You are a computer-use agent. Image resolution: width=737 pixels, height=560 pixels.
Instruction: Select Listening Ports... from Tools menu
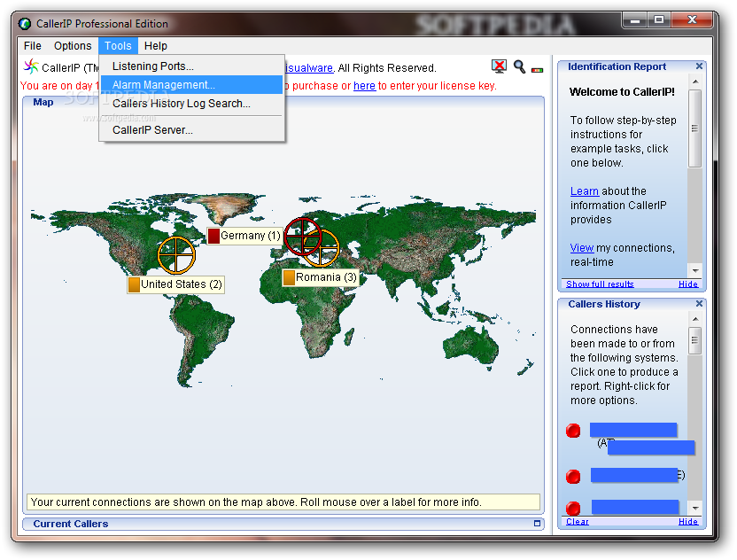point(191,66)
